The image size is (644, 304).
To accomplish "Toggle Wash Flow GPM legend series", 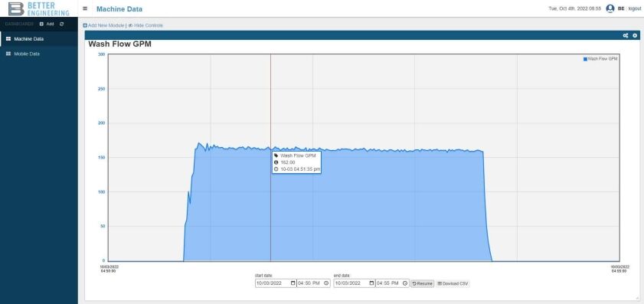I will [x=600, y=59].
